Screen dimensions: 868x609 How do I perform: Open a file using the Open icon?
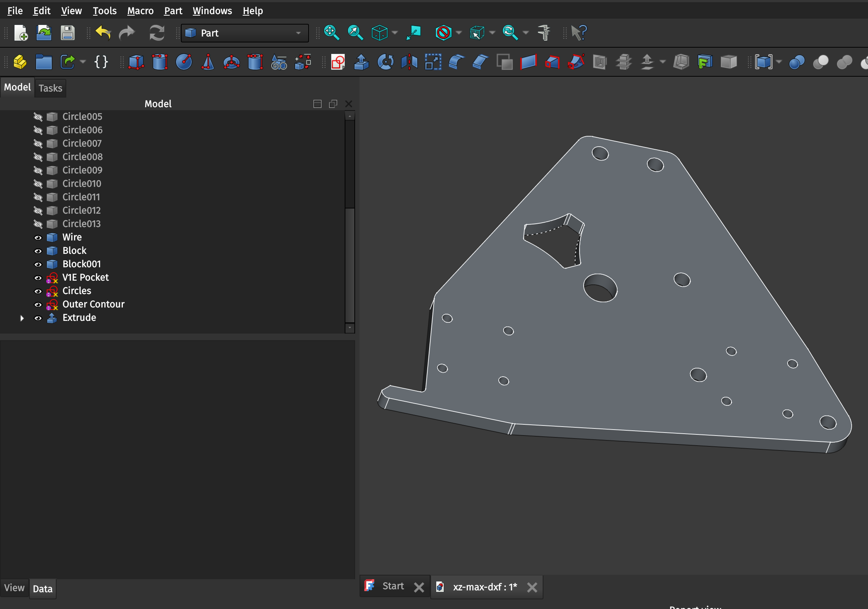[44, 33]
